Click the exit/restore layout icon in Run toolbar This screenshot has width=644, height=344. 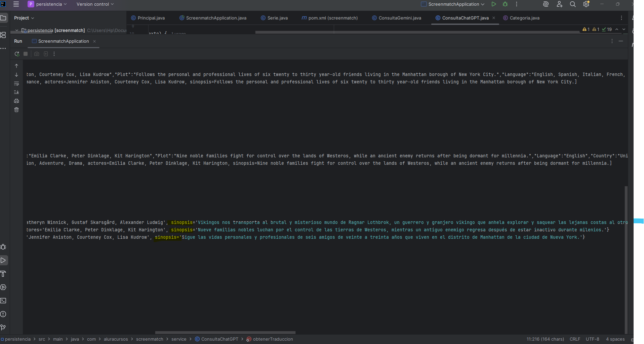coord(46,54)
